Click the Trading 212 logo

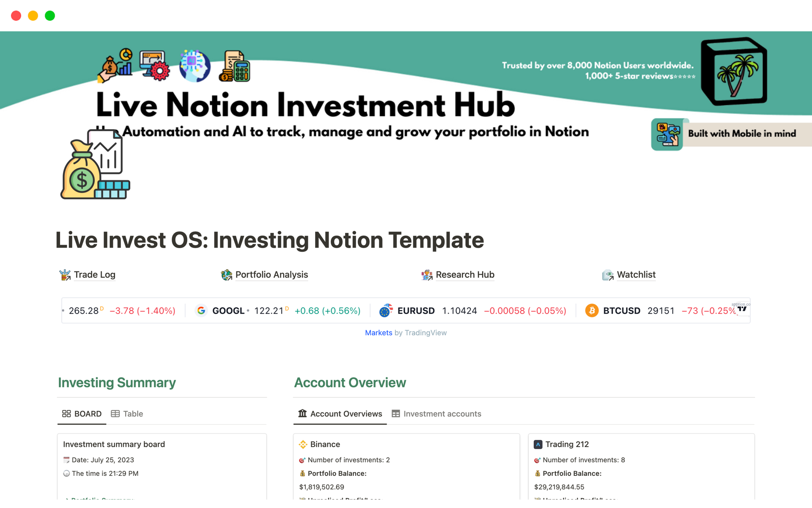538,444
